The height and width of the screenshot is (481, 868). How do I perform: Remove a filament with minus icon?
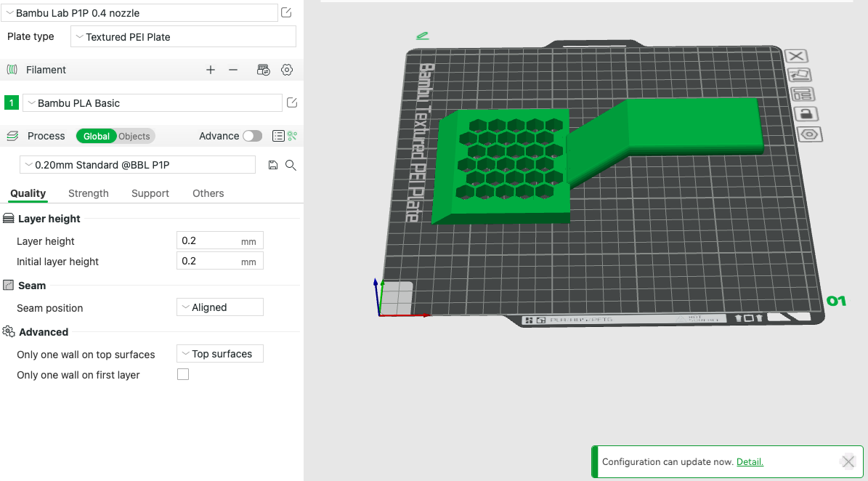pyautogui.click(x=233, y=70)
